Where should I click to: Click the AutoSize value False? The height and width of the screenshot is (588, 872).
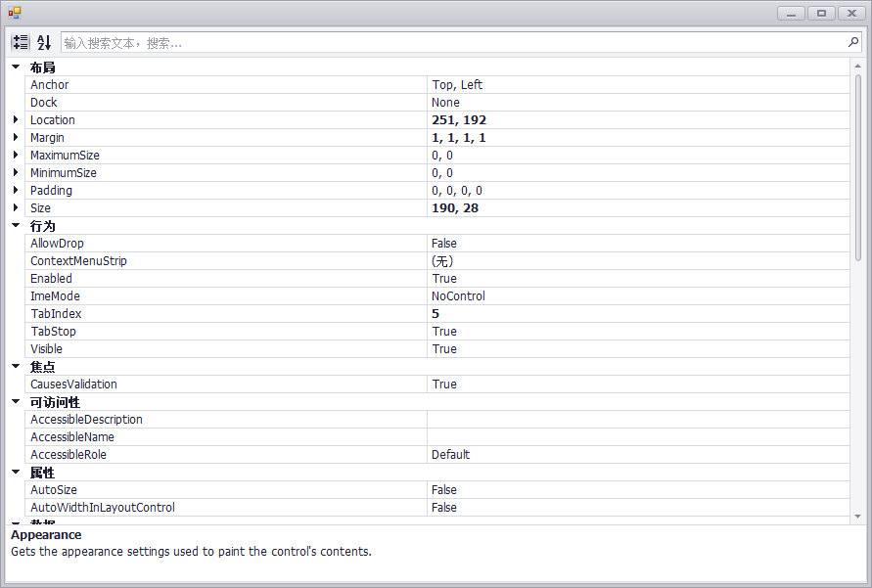pyautogui.click(x=638, y=489)
